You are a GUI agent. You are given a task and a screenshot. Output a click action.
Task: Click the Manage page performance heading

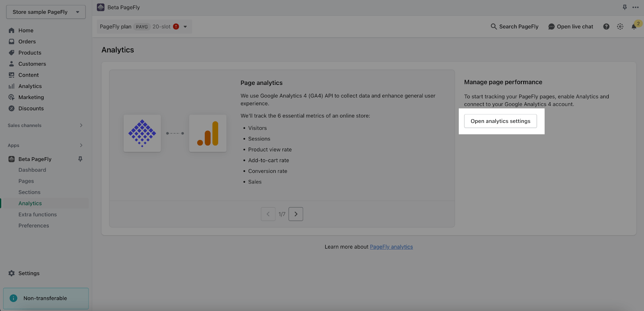[x=503, y=82]
